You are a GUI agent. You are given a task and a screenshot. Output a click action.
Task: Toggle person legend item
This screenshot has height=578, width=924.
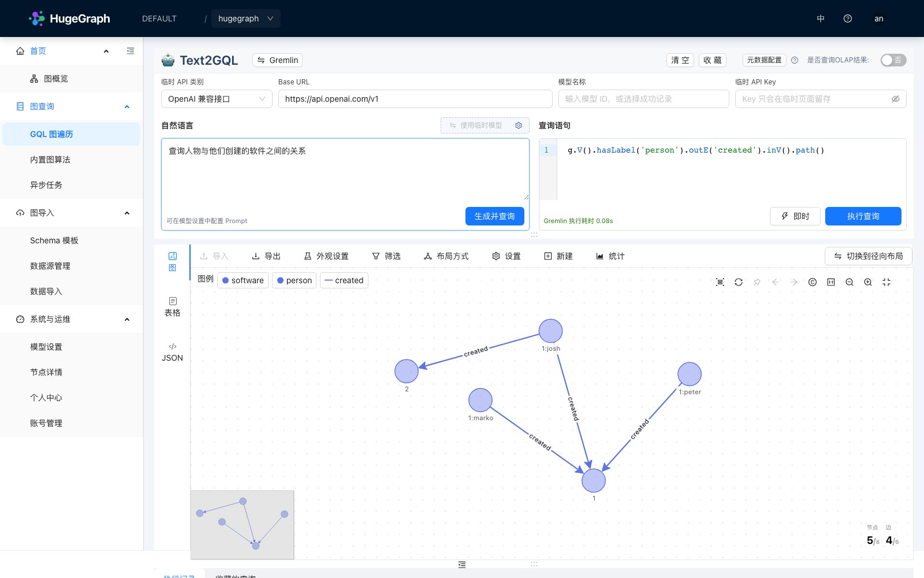(295, 280)
